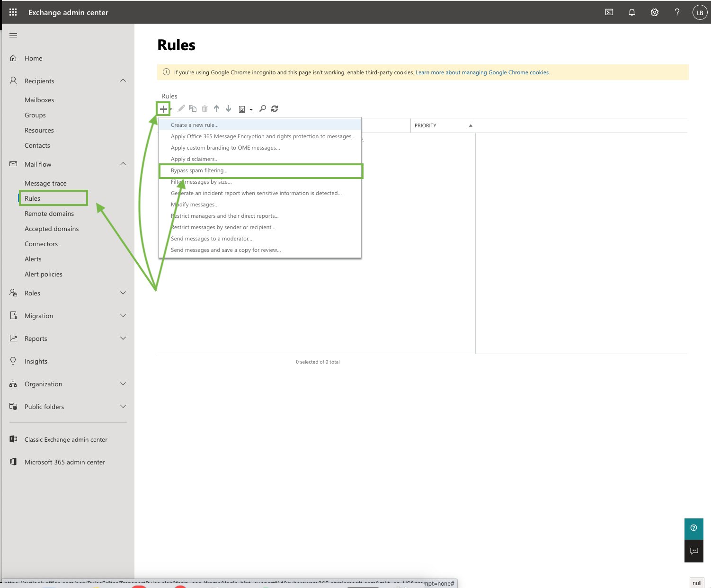Click the 'Exchange admin center' title
This screenshot has height=588, width=711.
point(68,12)
